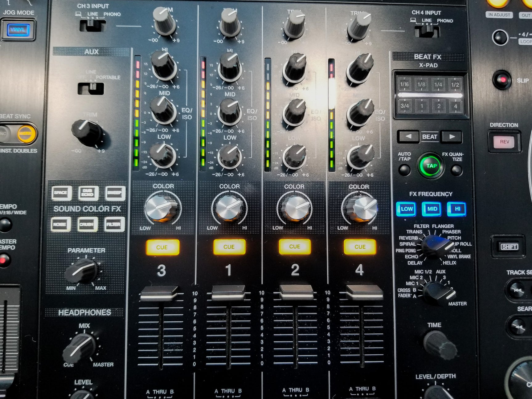This screenshot has width=532, height=399.
Task: Select the 1/16 pad on X-PAD
Action: tap(404, 84)
